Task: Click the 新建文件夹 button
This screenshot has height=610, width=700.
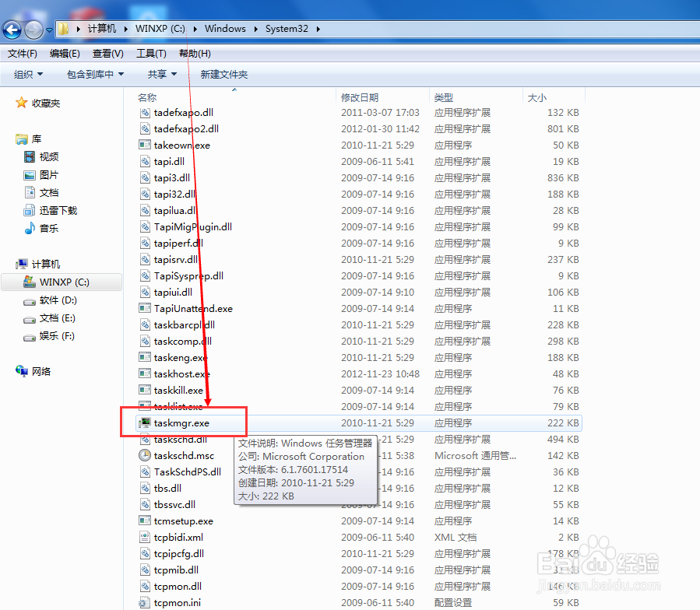Action: coord(223,74)
